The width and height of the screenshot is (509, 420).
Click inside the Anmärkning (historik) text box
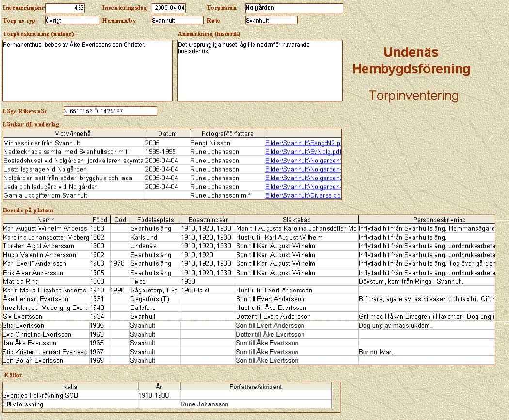coord(260,70)
